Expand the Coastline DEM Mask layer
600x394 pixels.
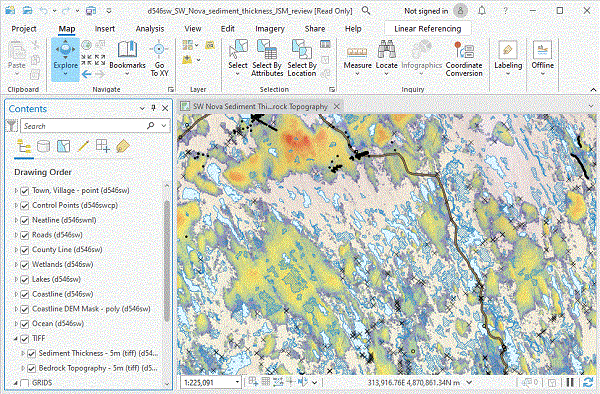click(16, 309)
